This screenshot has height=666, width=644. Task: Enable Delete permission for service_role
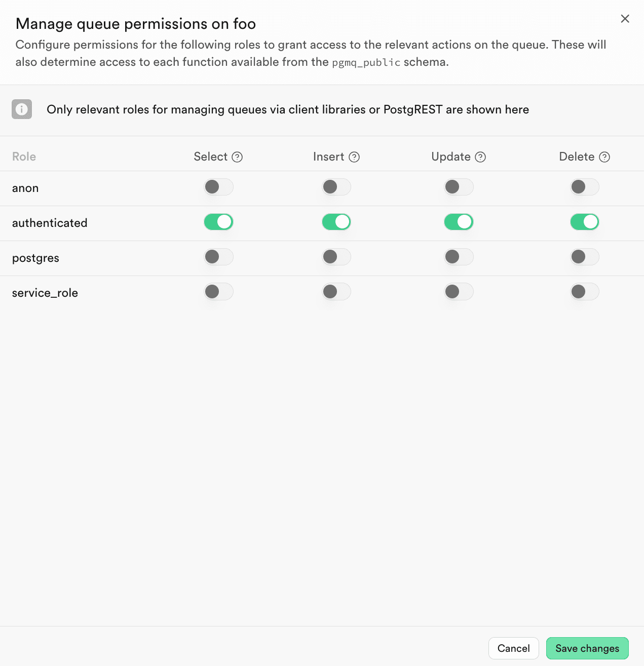click(x=584, y=291)
